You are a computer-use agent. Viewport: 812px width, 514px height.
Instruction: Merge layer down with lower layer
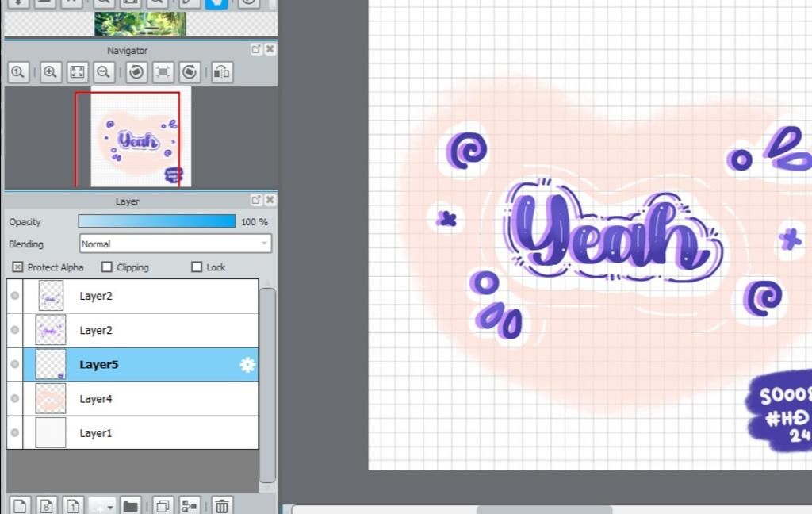click(x=190, y=506)
